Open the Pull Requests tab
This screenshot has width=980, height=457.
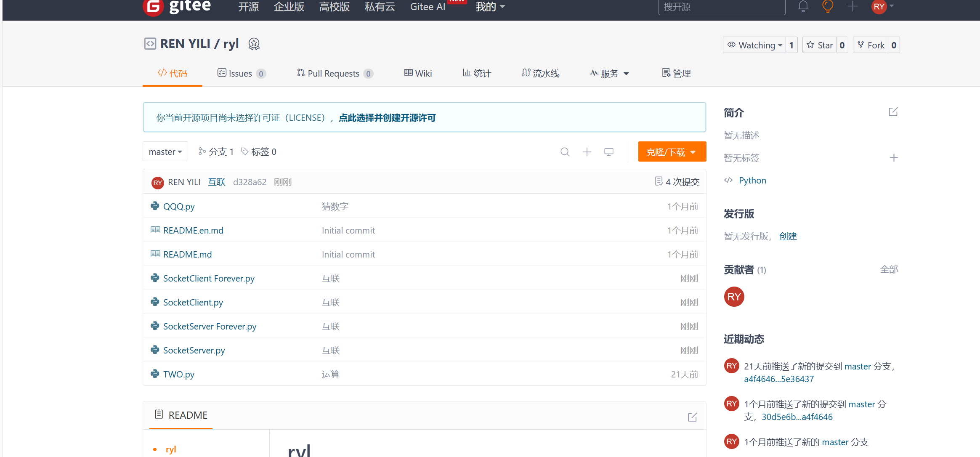[335, 73]
